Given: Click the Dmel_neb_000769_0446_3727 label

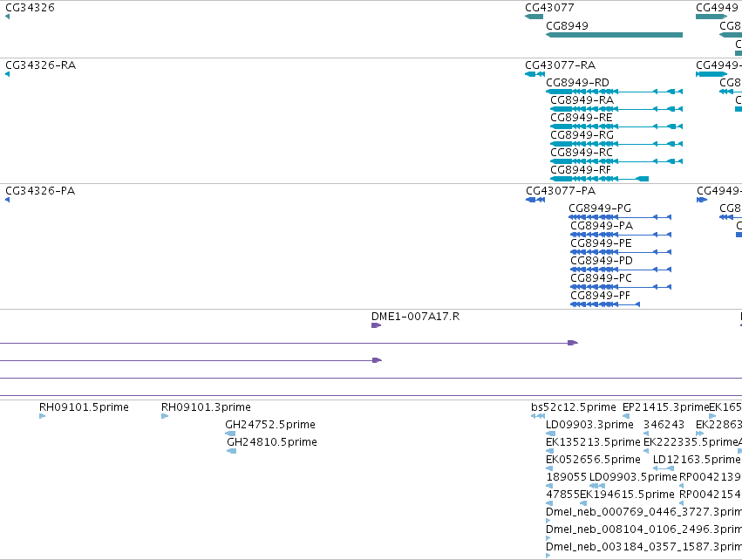Looking at the screenshot, I should coord(643,512).
